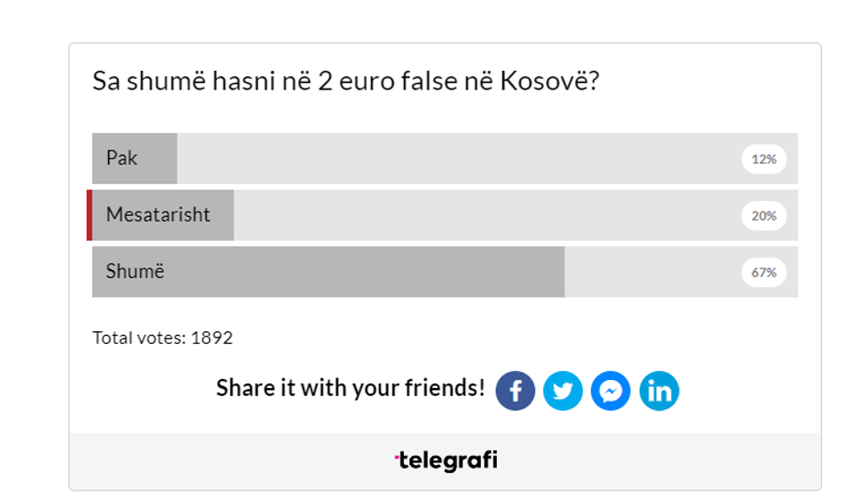Click the unfilled part of the Mesatarisht bar
The width and height of the screenshot is (868, 496).
pyautogui.click(x=478, y=215)
